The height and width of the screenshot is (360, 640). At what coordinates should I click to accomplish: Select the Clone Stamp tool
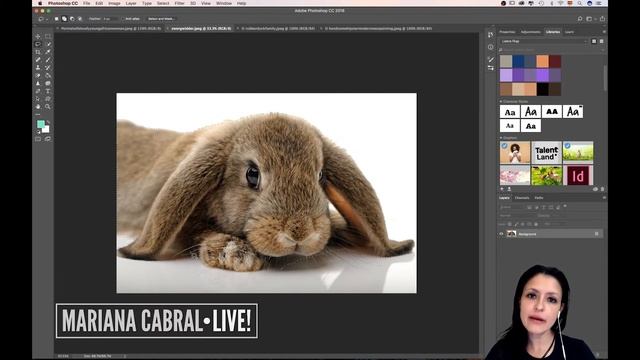(x=38, y=67)
